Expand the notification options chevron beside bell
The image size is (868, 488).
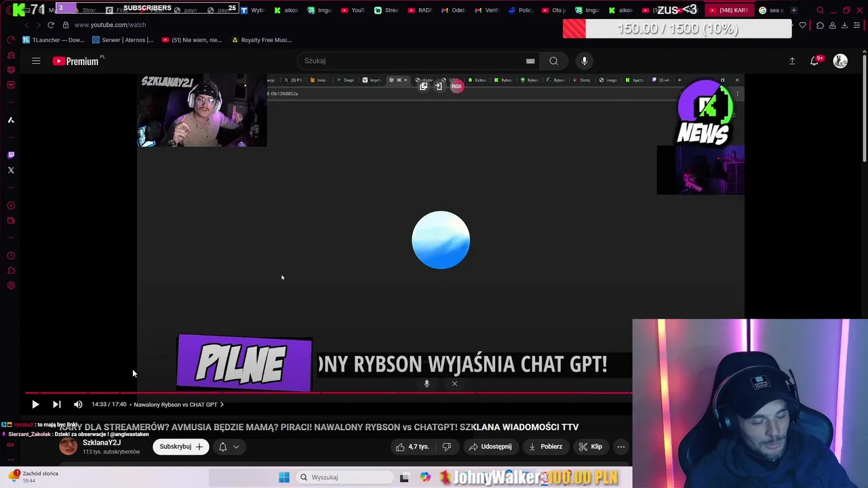coord(236,447)
